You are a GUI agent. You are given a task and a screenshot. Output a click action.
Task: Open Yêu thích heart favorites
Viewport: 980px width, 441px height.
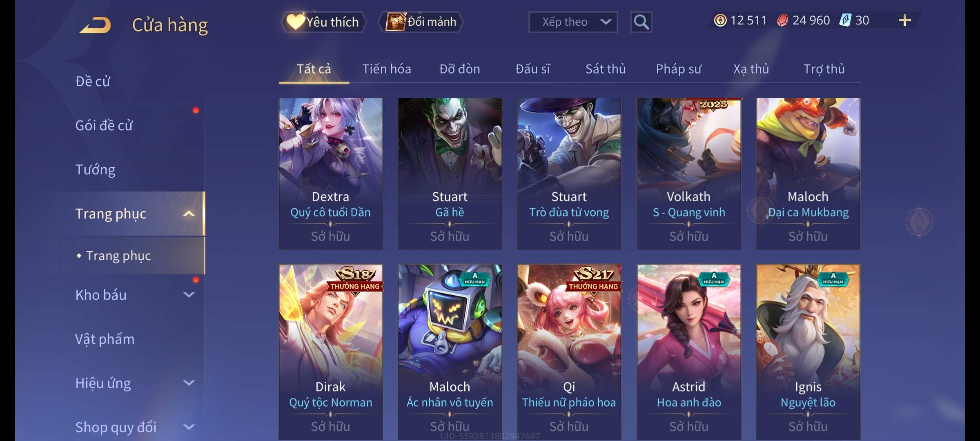coord(323,22)
